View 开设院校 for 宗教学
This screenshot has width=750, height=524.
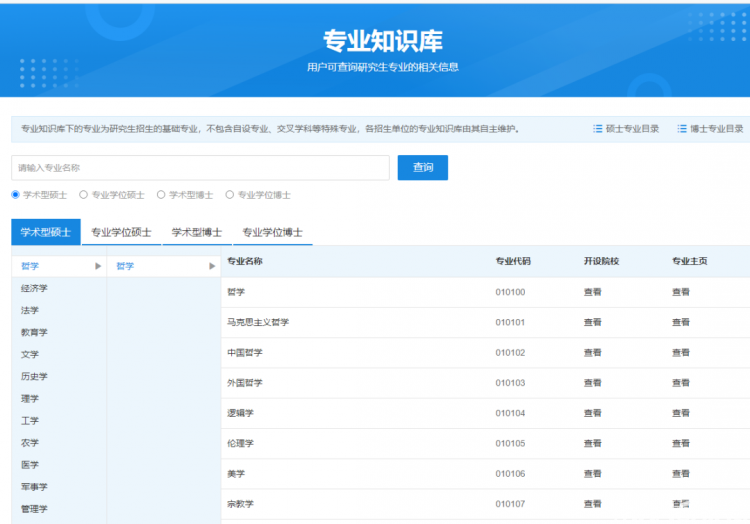[593, 504]
